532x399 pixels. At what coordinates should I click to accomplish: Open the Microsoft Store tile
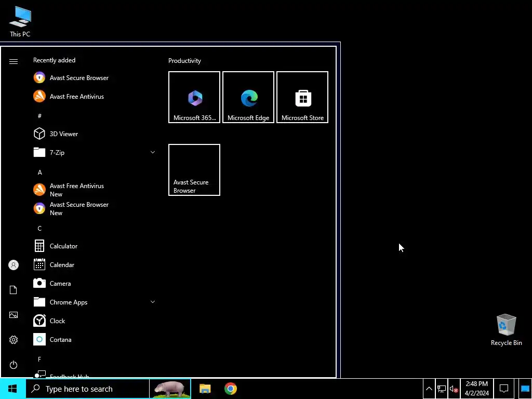302,97
